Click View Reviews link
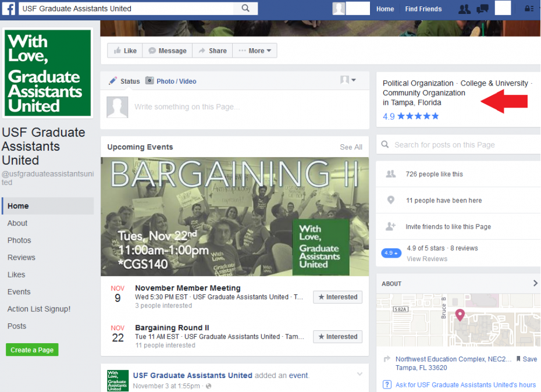The image size is (541, 392). (427, 259)
